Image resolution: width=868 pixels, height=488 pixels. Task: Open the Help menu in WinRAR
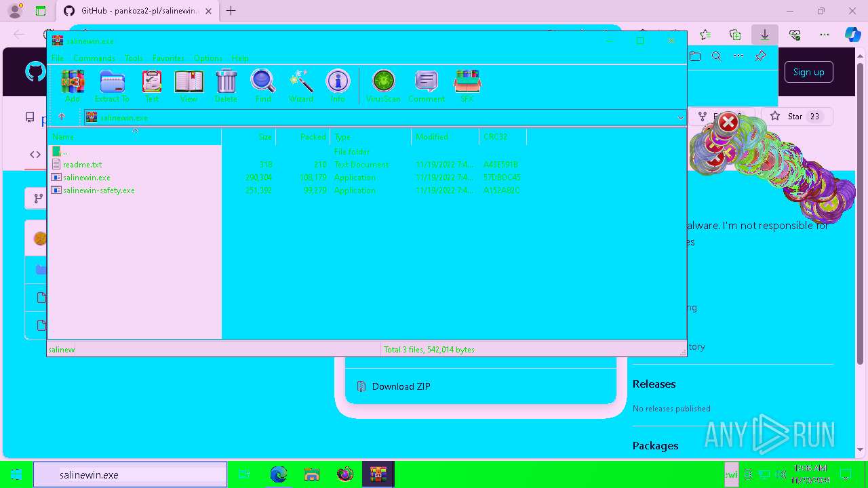(240, 58)
